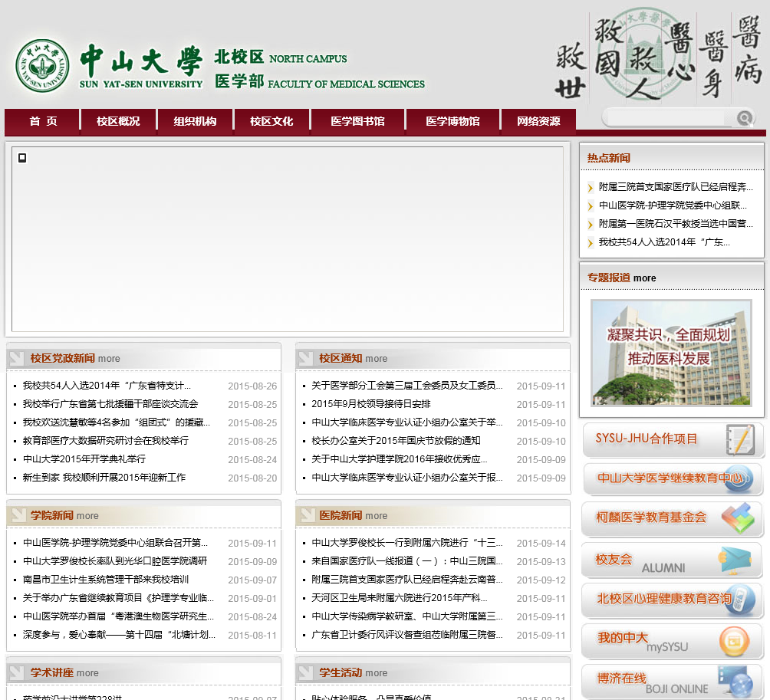Open the SYSU-JHU合作项目 banner link
Image resolution: width=770 pixels, height=700 pixels.
(x=673, y=439)
